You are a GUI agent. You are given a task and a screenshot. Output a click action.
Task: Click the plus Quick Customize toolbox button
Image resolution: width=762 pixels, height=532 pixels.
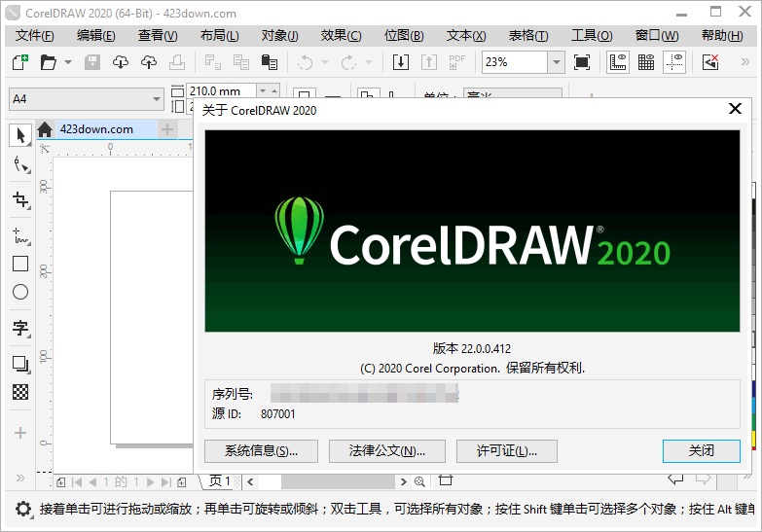click(20, 433)
